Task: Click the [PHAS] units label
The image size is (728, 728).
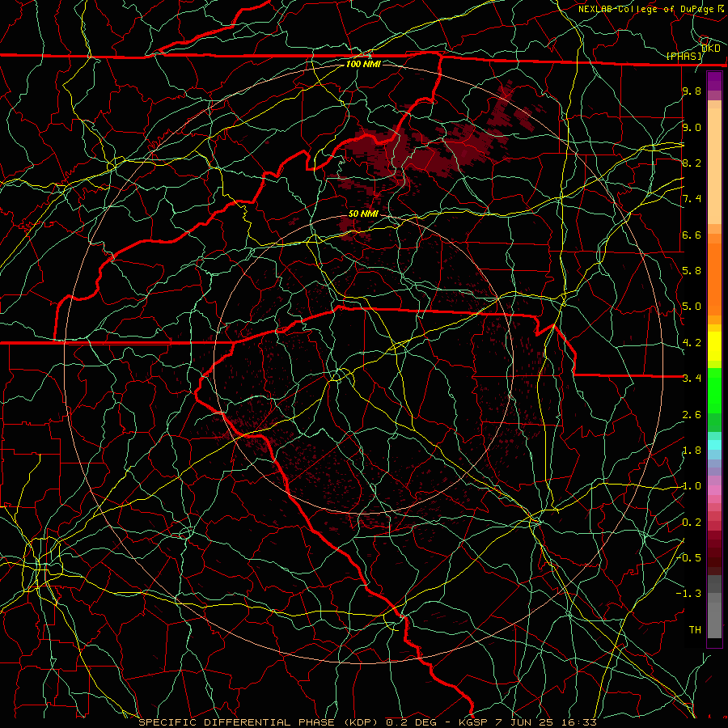Action: pos(684,56)
